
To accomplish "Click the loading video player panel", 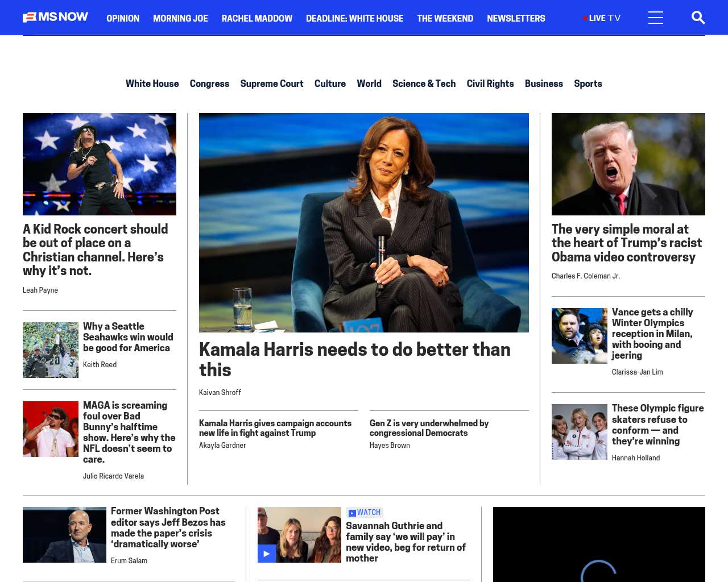I will tap(599, 544).
